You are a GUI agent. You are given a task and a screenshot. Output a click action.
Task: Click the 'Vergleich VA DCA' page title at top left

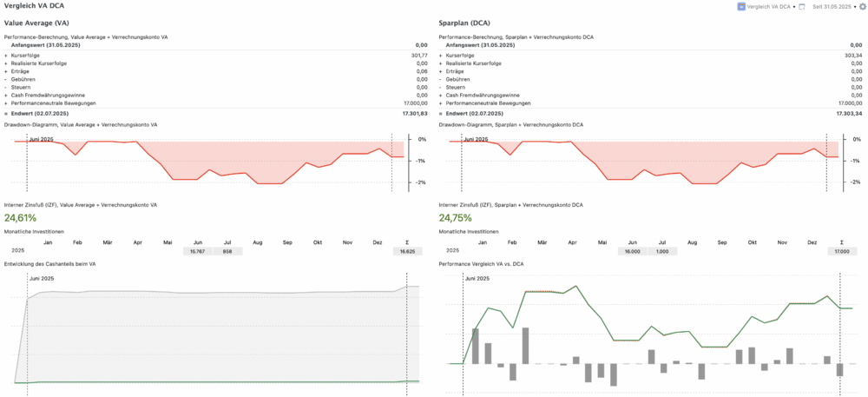click(x=34, y=6)
